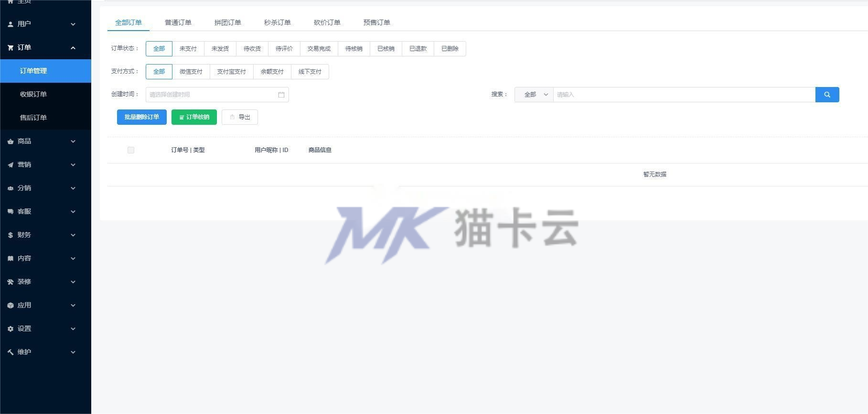Filter by 余额支付 payment method
Screen dimensions: 868x414
tap(272, 72)
